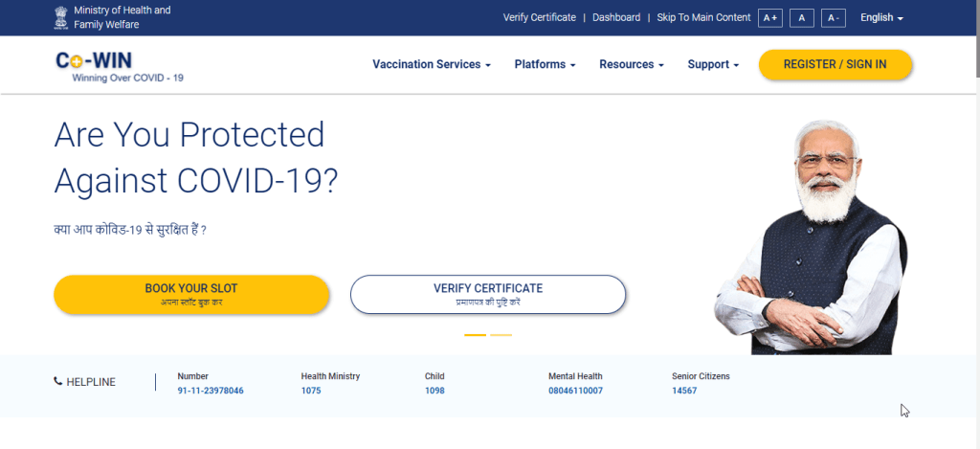Screen dimensions: 980x449
Task: Expand the Resources menu
Action: coord(632,64)
